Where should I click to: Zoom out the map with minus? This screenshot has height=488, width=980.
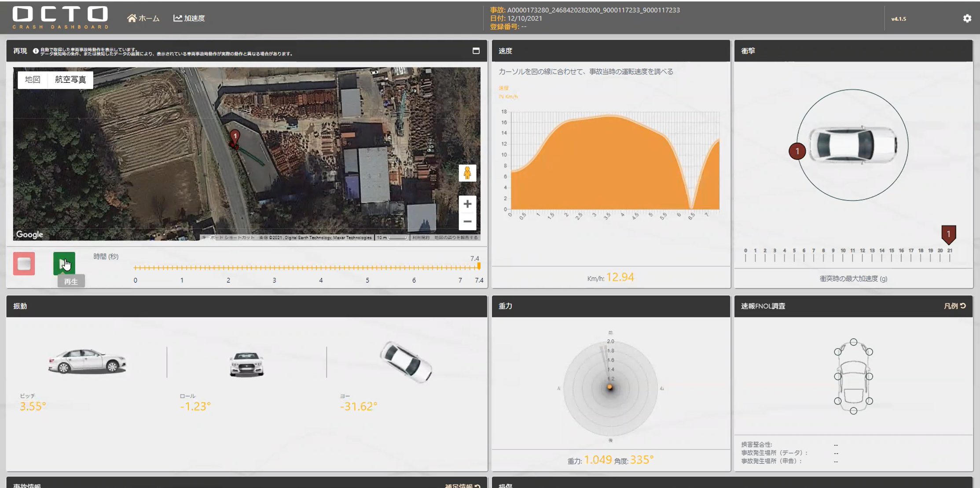click(467, 222)
